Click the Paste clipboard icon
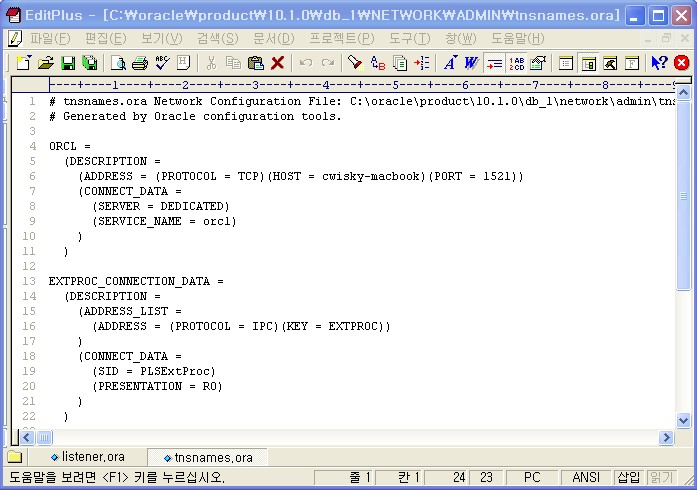697x490 pixels. coord(256,63)
